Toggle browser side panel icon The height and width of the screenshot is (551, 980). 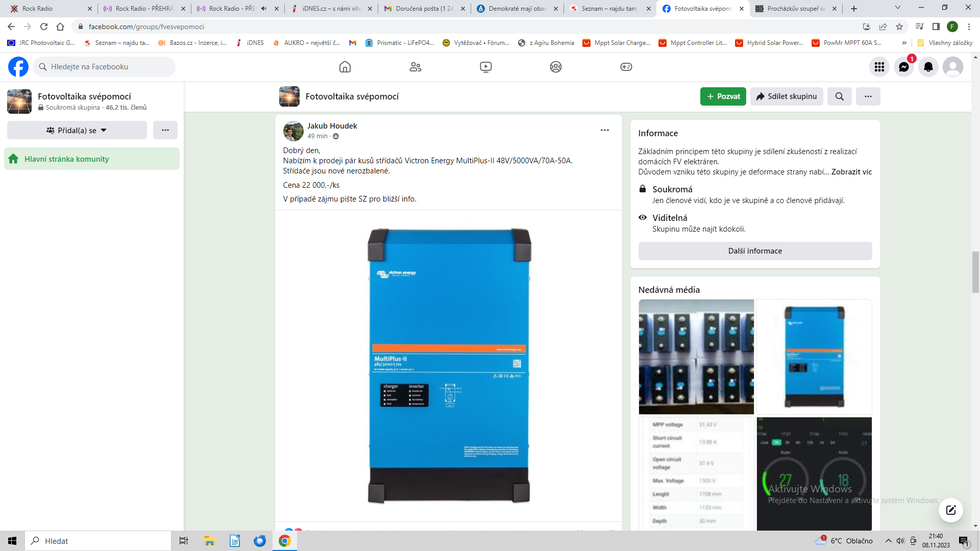point(936,27)
